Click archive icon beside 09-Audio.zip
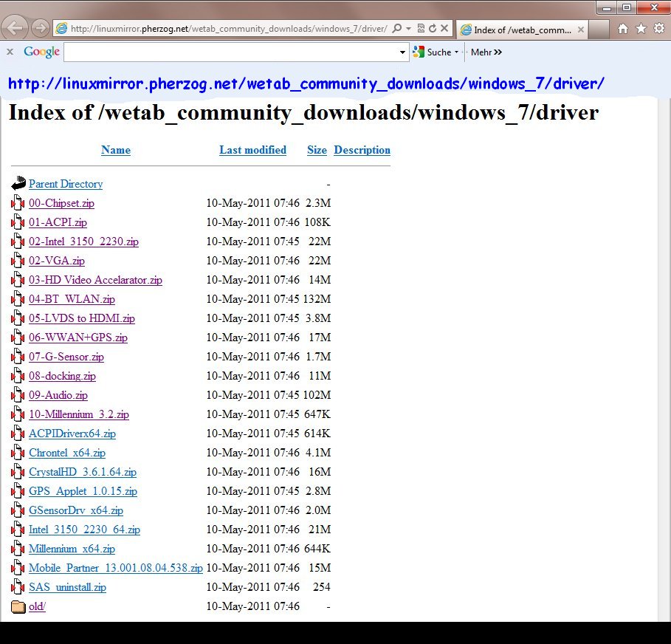This screenshot has height=644, width=671. 18,395
